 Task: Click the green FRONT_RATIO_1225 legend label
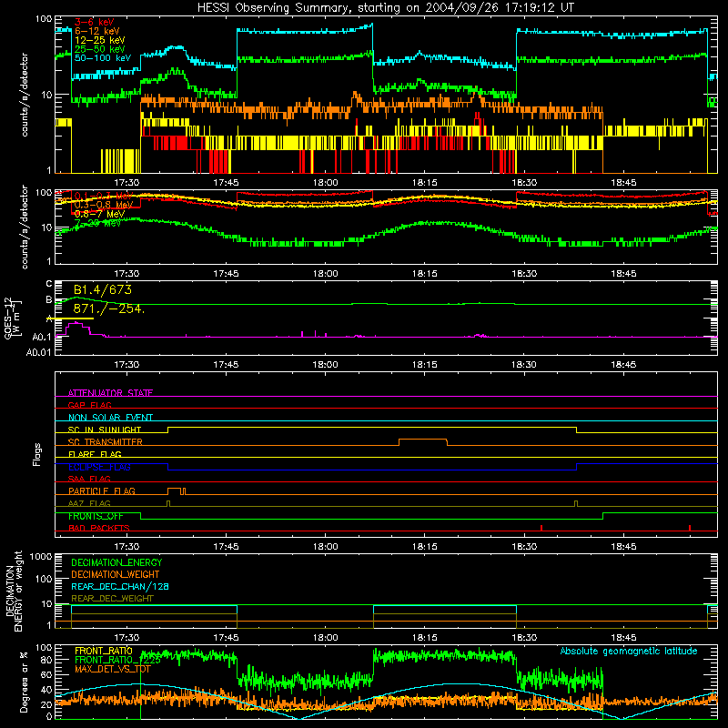coord(117,660)
